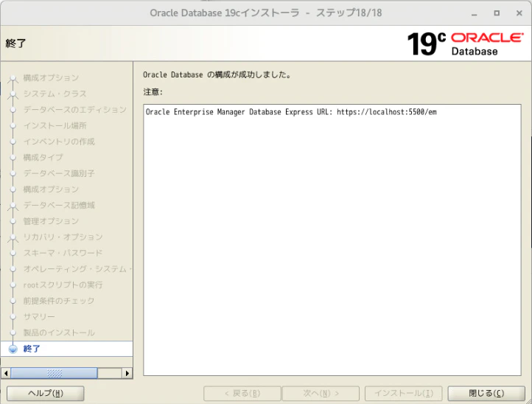The image size is (532, 404).
Task: Select サマリー step in sidebar
Action: (39, 317)
